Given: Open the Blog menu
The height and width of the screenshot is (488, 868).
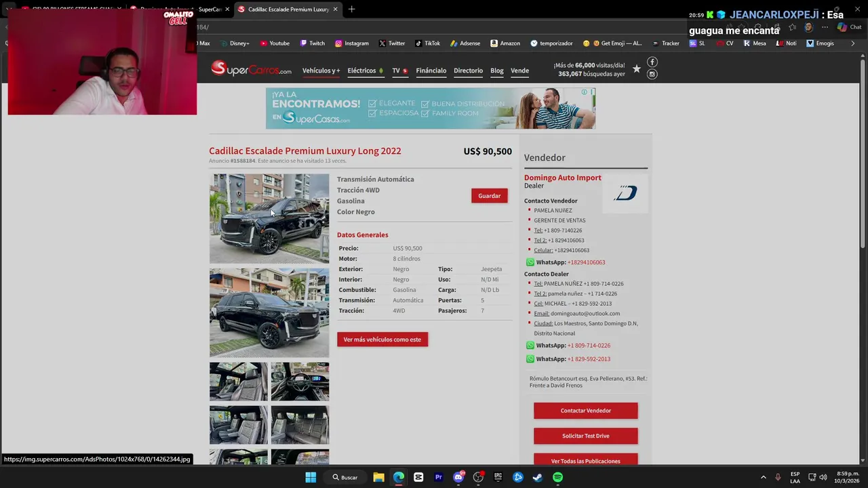Looking at the screenshot, I should [497, 70].
